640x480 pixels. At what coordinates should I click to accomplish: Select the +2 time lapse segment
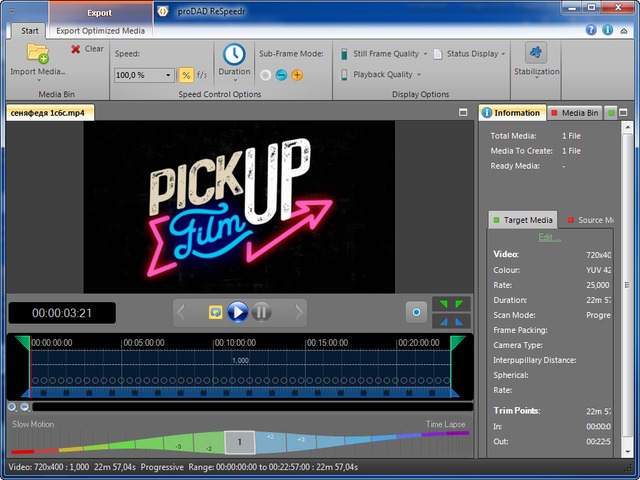tap(271, 442)
